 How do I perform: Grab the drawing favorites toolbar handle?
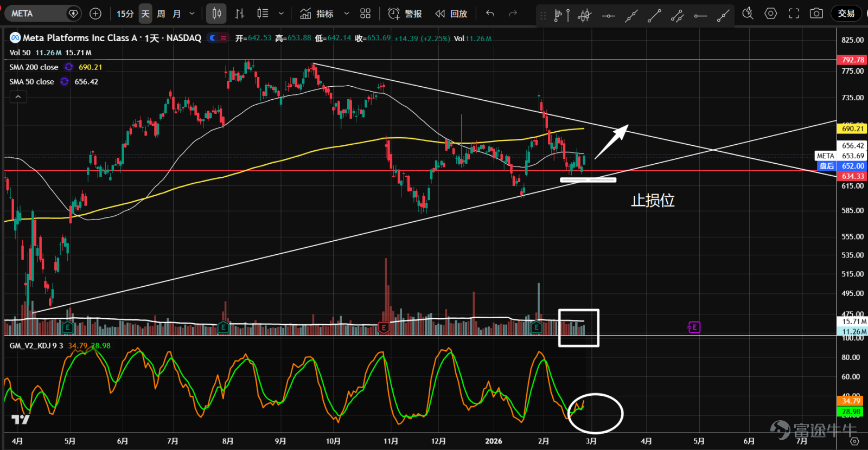[543, 15]
